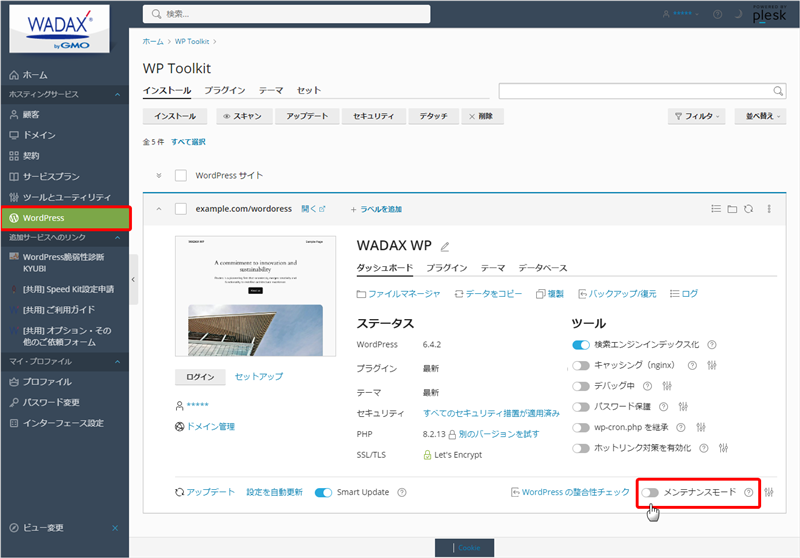Open settings sliders for wp-cron.php を継承

tap(701, 427)
